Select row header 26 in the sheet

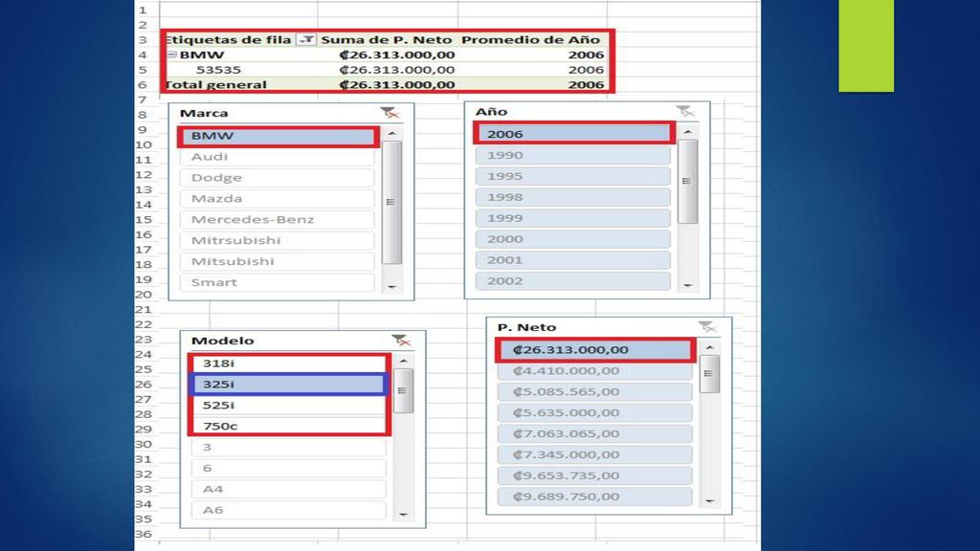(144, 385)
